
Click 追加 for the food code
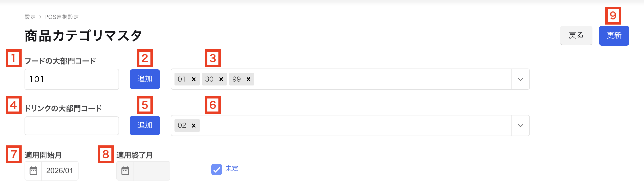(145, 79)
